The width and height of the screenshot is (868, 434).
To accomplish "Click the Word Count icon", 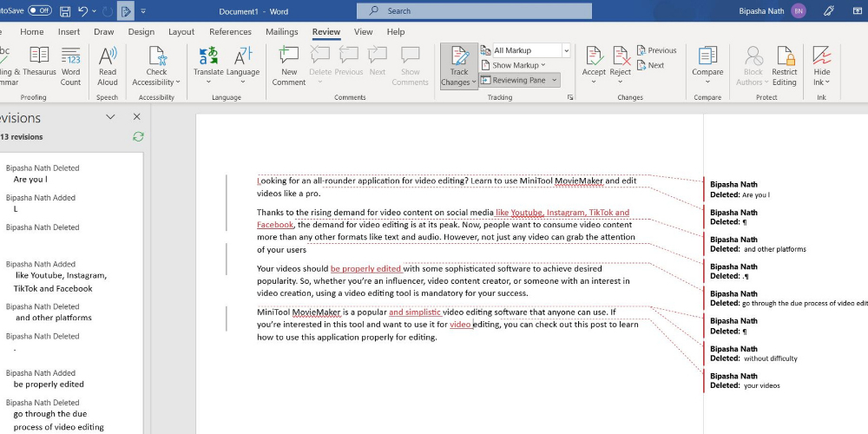I will click(70, 56).
